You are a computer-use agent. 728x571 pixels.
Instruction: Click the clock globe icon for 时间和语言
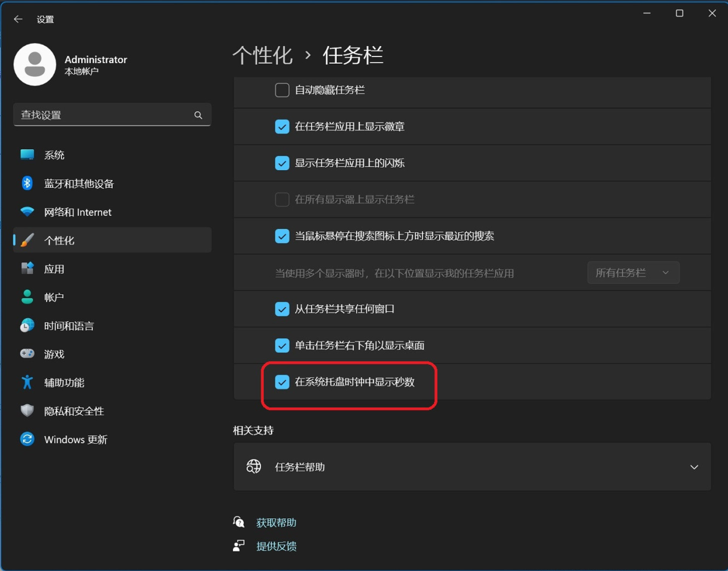tap(27, 325)
